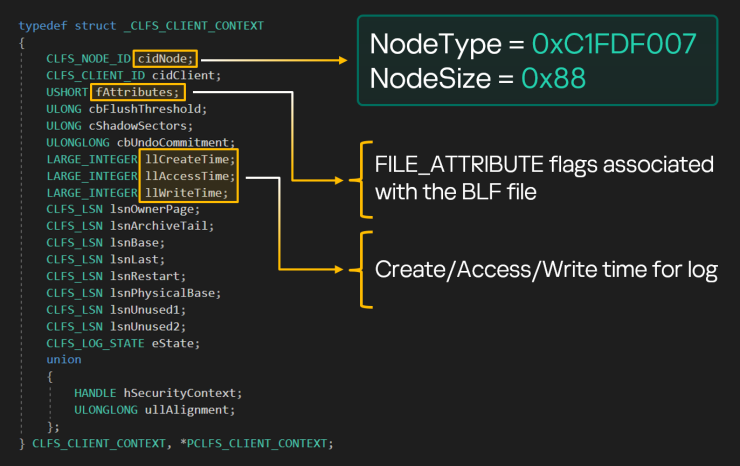
Task: Click the eState field name
Action: (161, 343)
